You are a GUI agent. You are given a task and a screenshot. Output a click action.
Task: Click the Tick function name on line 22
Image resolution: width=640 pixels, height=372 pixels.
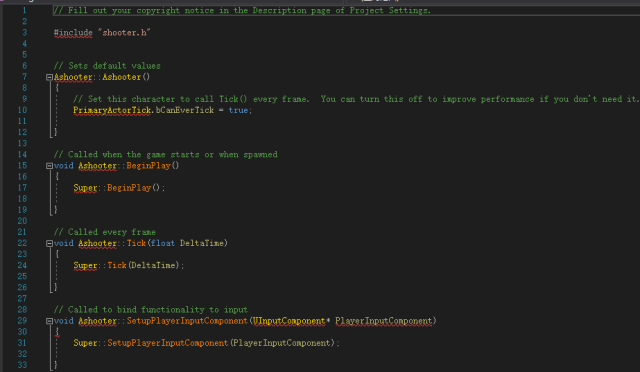(x=136, y=243)
